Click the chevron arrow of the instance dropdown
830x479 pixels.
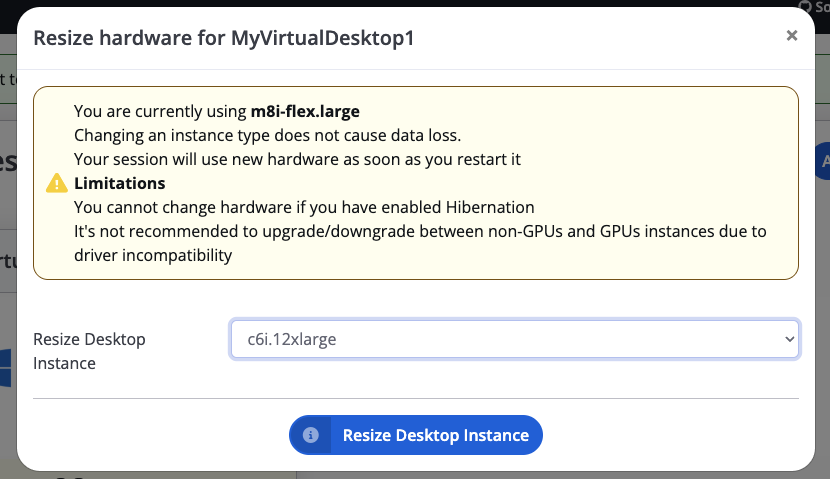point(787,339)
